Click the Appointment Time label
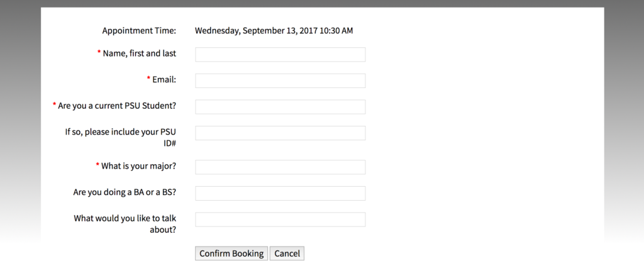This screenshot has height=273, width=644. tap(139, 30)
